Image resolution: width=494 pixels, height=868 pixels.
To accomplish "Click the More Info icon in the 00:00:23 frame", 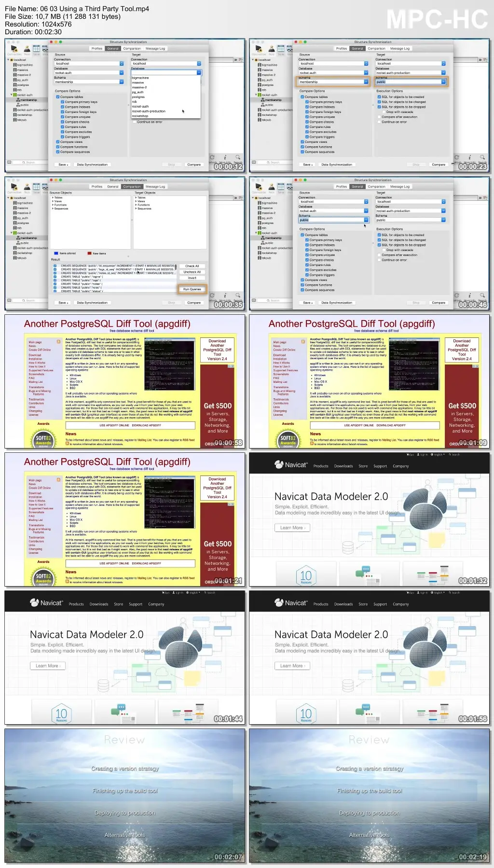I will (470, 157).
